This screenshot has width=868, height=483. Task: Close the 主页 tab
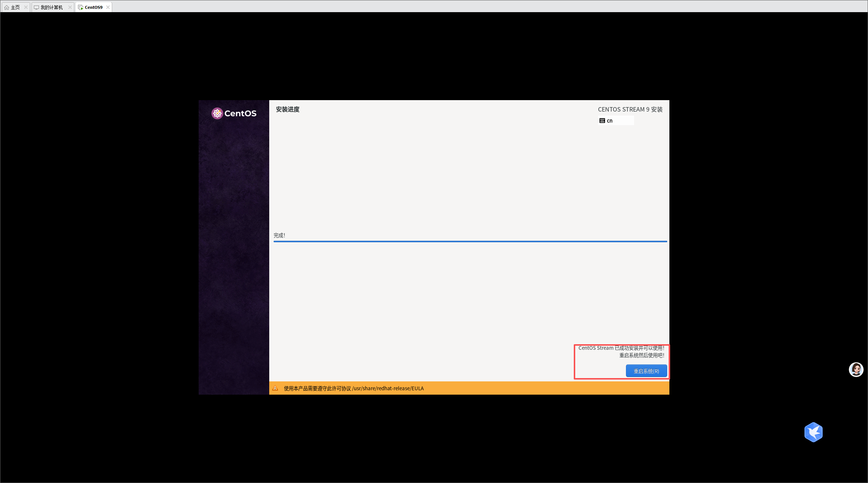click(x=26, y=7)
